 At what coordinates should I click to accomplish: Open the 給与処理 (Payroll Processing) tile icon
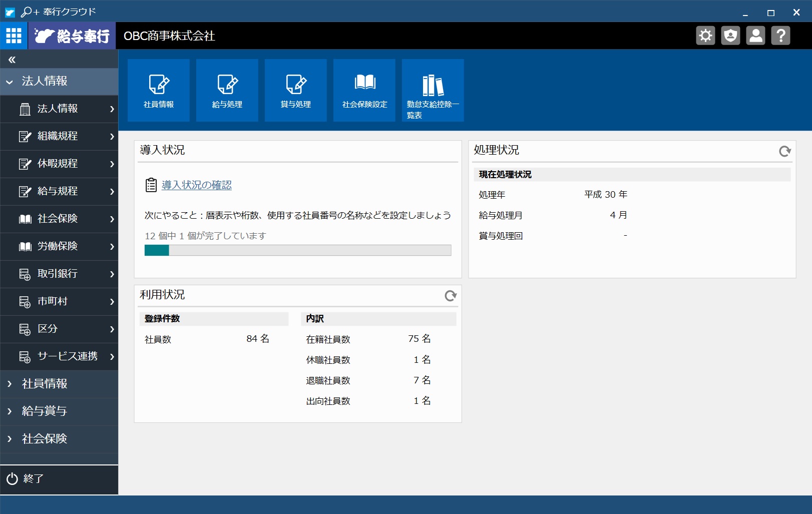(x=227, y=85)
